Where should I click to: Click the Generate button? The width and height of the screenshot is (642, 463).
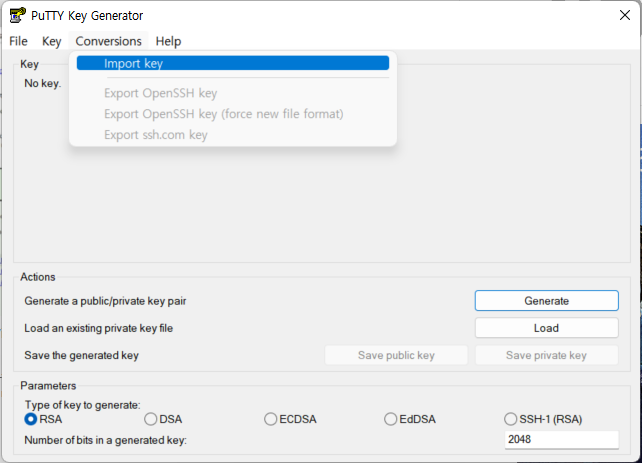coord(547,301)
